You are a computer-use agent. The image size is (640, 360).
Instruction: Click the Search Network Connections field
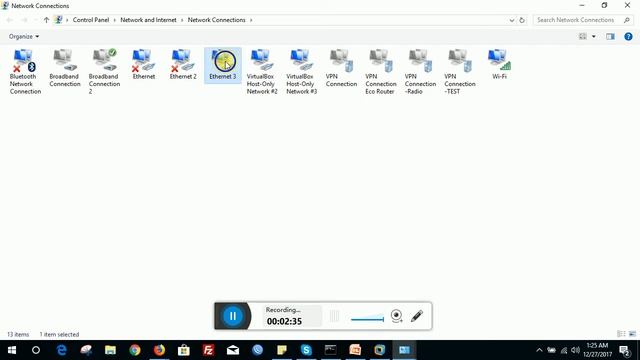coord(583,20)
